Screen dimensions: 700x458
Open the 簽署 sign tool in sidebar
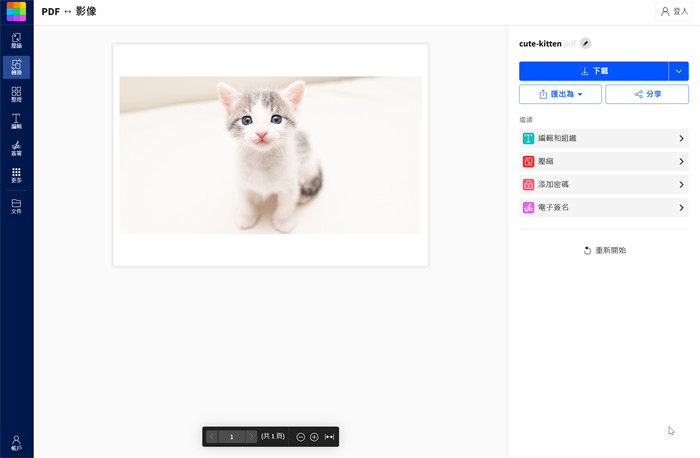pyautogui.click(x=16, y=149)
